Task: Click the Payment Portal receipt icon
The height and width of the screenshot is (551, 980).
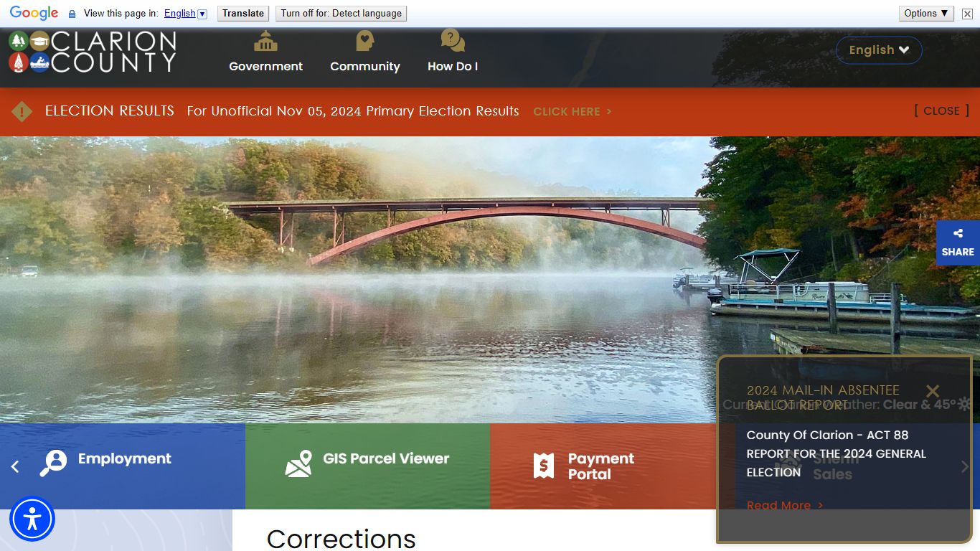Action: point(544,466)
